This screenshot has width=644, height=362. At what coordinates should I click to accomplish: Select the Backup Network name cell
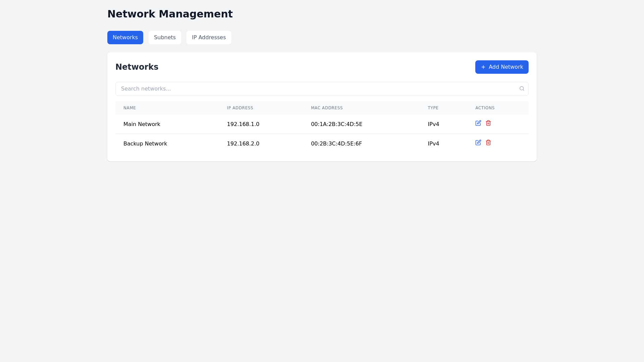point(145,144)
